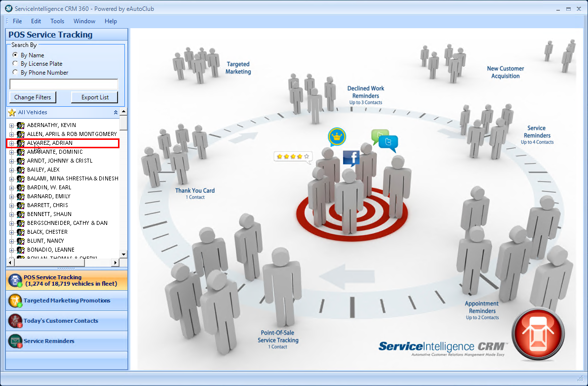The height and width of the screenshot is (386, 588).
Task: Collapse the All Vehicles group with the double chevron
Action: pos(116,112)
